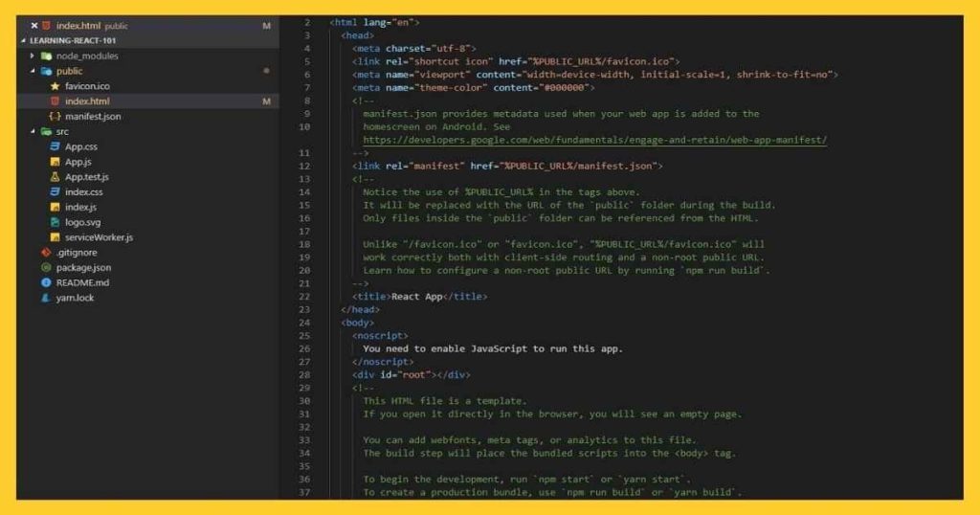Screen dimensions: 980x515
Task: Click the braces icon of manifest.json
Action: [55, 116]
